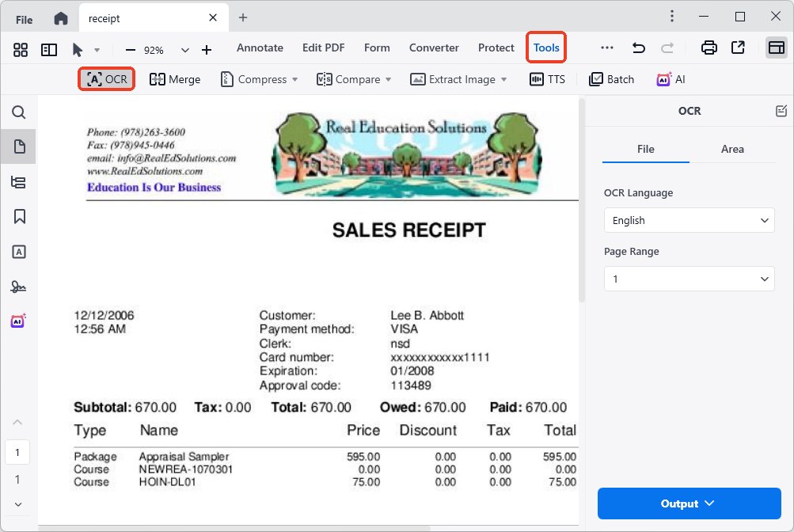Zoom in with the plus button
Screen dimensions: 794x532
207,50
